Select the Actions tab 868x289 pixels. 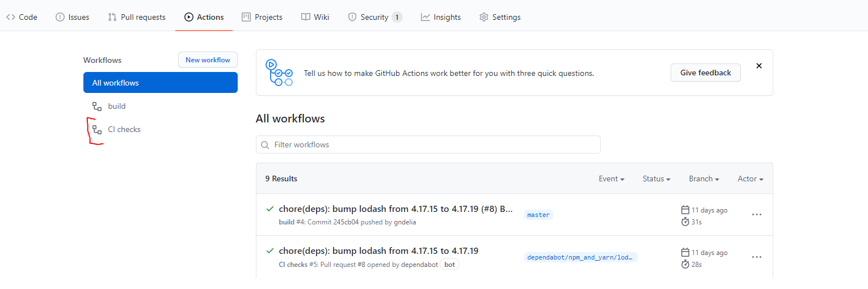click(x=204, y=17)
